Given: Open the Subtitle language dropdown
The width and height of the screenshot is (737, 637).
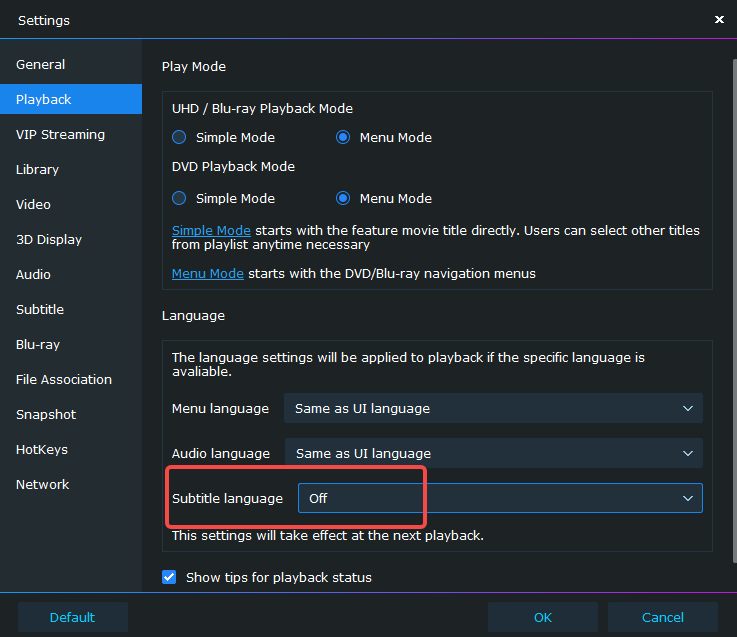Looking at the screenshot, I should point(500,498).
